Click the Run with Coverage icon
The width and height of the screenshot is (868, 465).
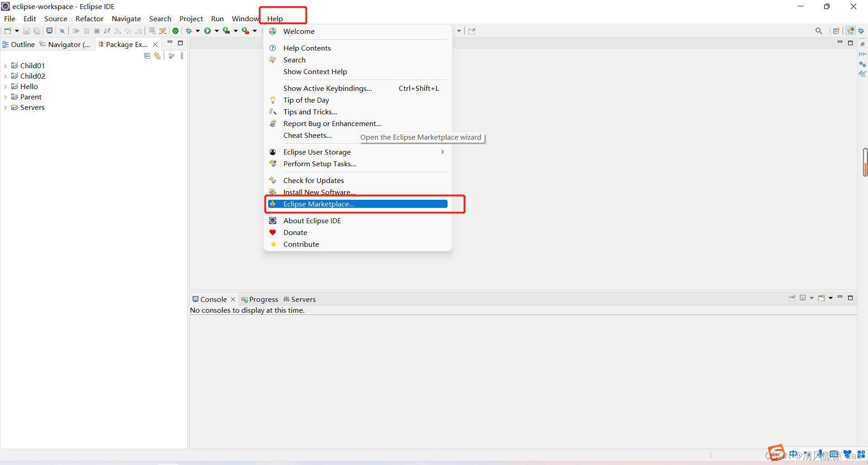click(x=226, y=31)
